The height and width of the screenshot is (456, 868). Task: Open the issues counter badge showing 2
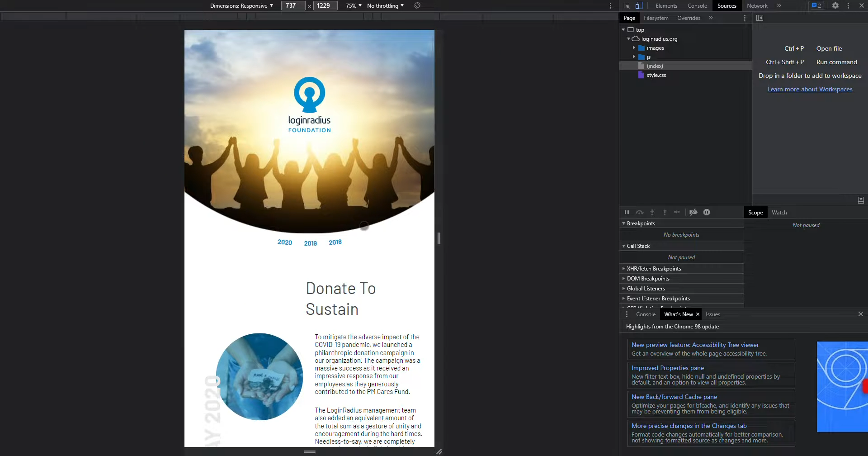(816, 6)
